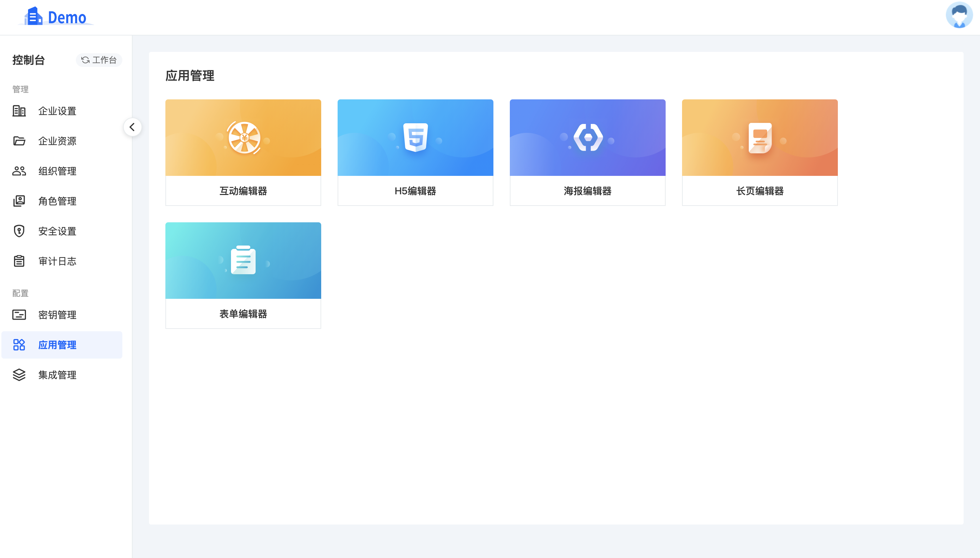The image size is (980, 558).
Task: Click the 审计日志 clipboard icon
Action: [x=19, y=261]
